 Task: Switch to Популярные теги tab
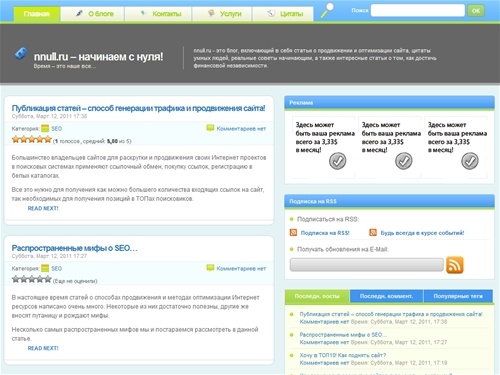(458, 296)
